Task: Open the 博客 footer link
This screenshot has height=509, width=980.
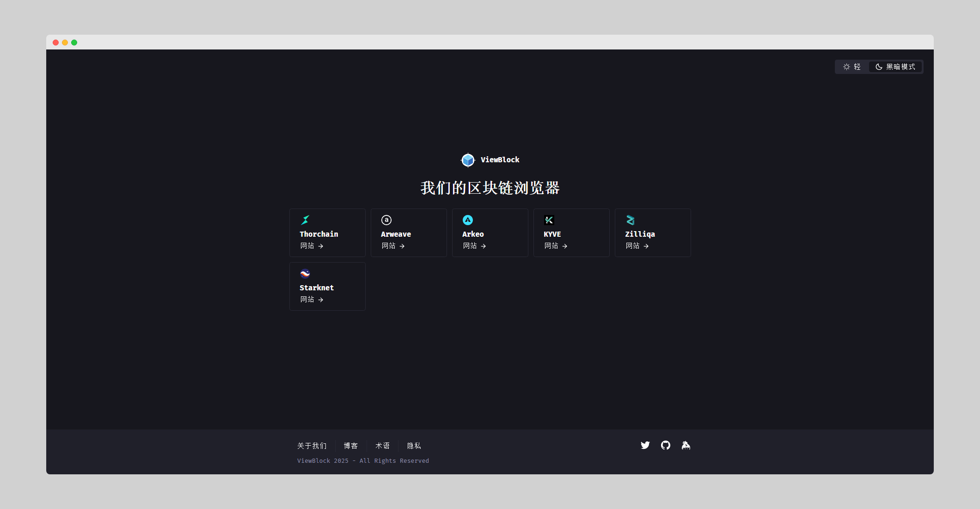Action: tap(351, 446)
